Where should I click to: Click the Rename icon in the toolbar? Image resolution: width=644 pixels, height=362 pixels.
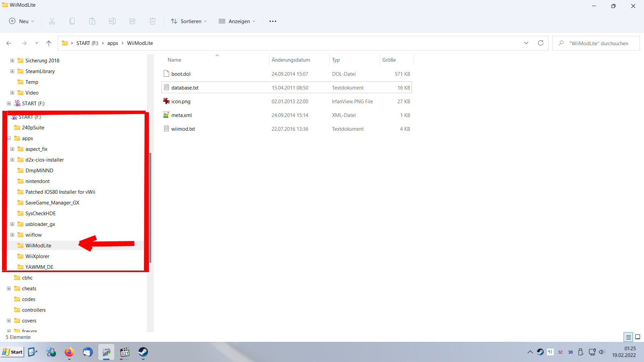click(112, 21)
